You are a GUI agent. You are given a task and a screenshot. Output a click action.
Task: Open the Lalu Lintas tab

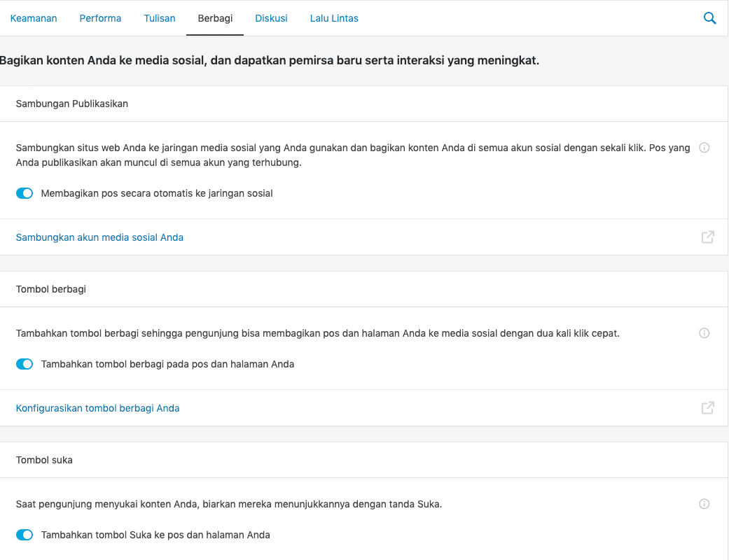[334, 18]
